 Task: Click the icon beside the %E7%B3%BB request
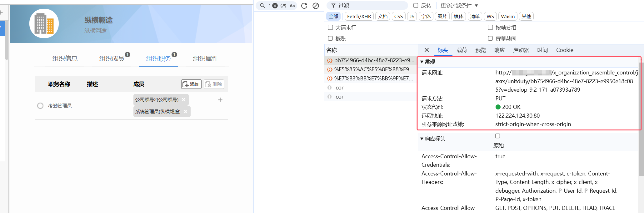(330, 79)
